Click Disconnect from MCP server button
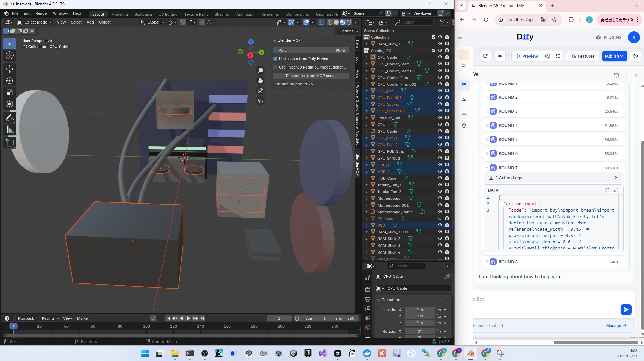This screenshot has height=361, width=644. [311, 76]
